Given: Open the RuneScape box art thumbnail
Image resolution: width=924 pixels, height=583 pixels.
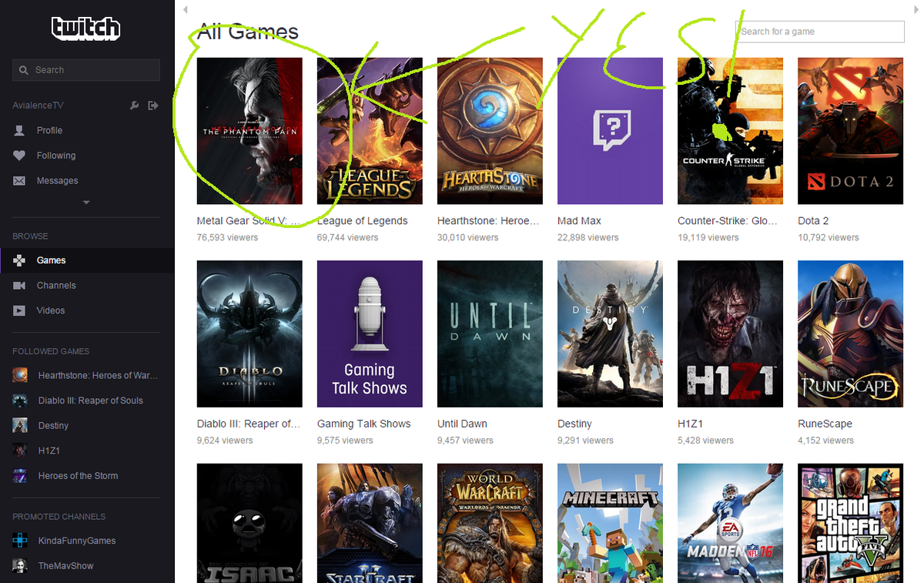Looking at the screenshot, I should pos(850,334).
